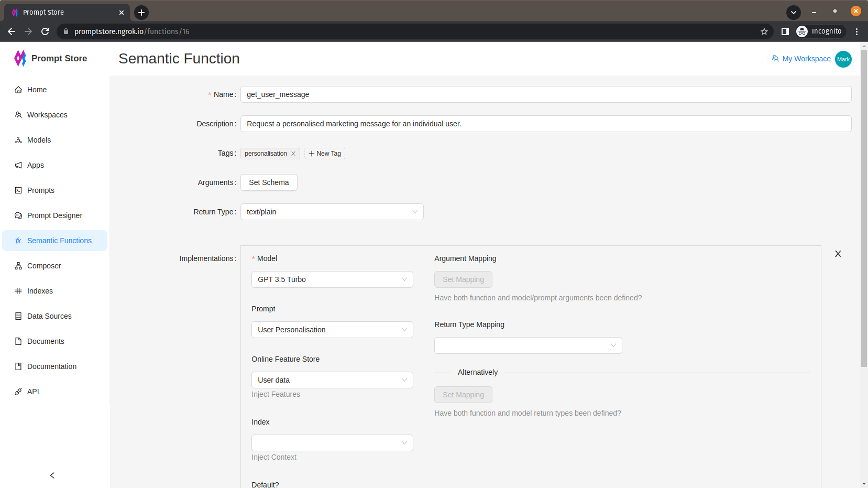
Task: Click the Prompt Store logo icon
Action: click(x=20, y=58)
